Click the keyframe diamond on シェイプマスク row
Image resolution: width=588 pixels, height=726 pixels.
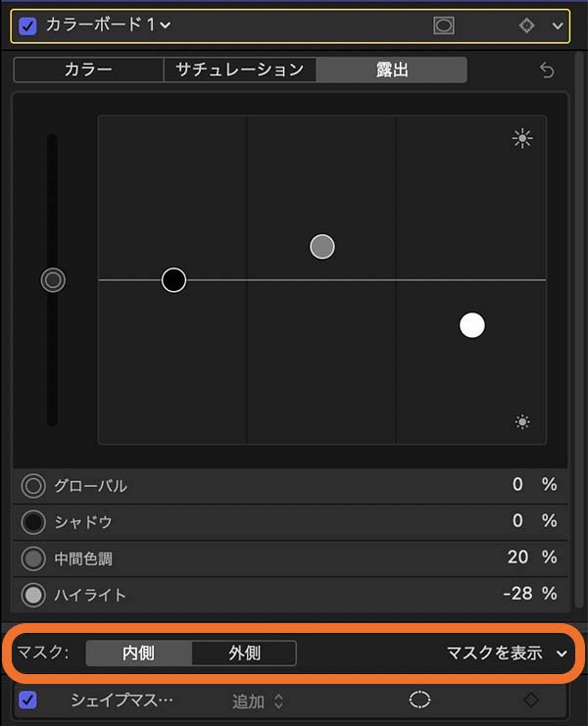click(530, 700)
